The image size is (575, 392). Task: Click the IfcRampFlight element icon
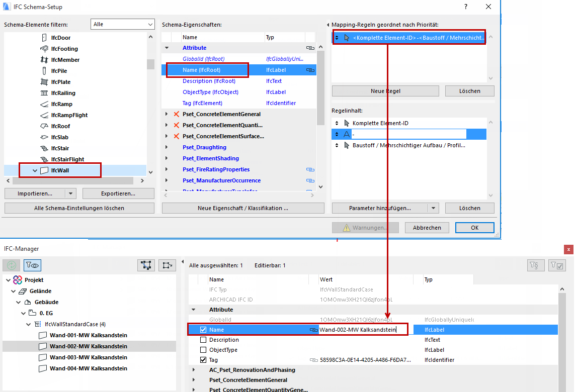click(44, 115)
